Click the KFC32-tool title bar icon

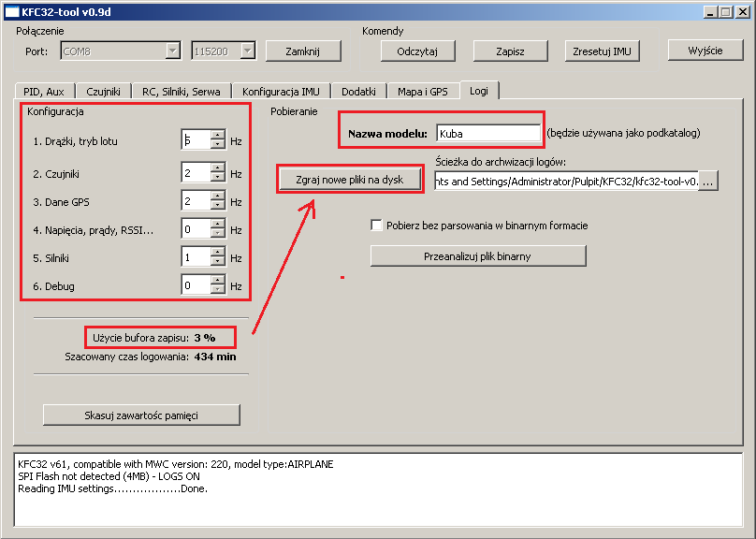coord(11,11)
